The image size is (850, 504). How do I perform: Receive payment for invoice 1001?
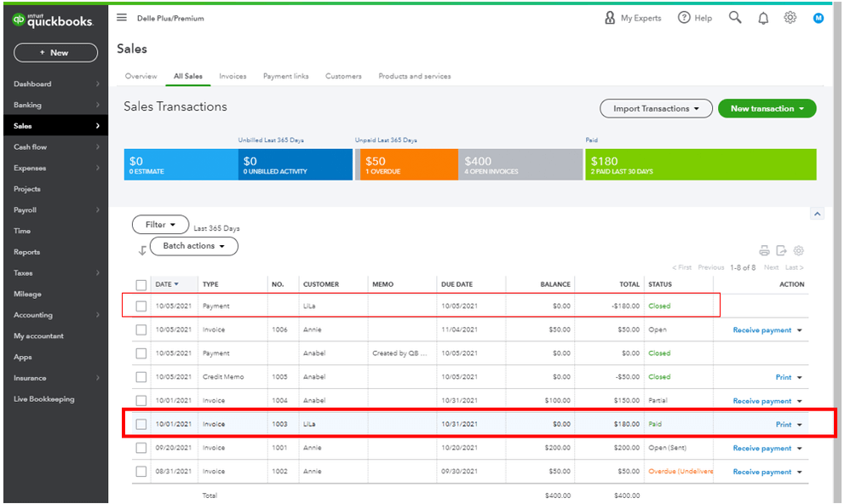click(762, 448)
